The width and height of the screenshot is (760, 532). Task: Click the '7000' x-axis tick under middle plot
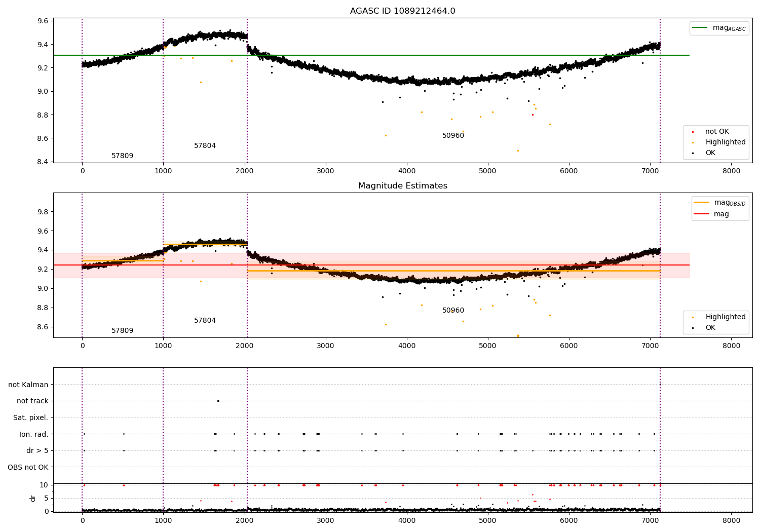(x=650, y=346)
